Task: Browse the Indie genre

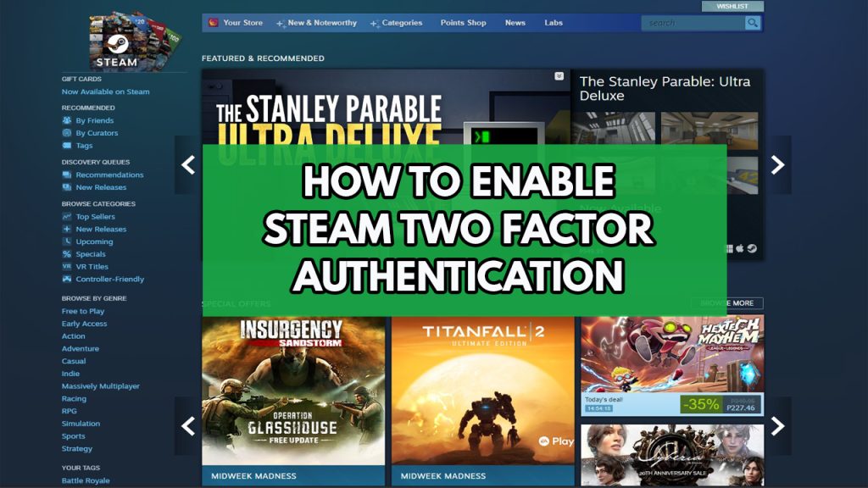Action: 70,374
